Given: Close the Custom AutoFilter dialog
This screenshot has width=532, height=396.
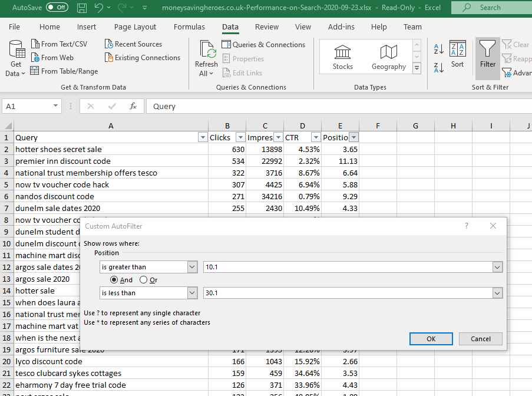Looking at the screenshot, I should (493, 226).
